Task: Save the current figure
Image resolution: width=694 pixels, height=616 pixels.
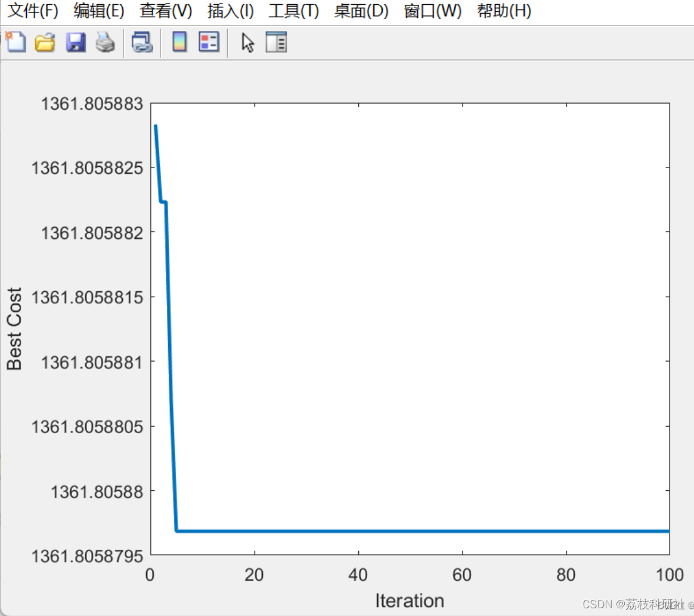Action: 75,42
